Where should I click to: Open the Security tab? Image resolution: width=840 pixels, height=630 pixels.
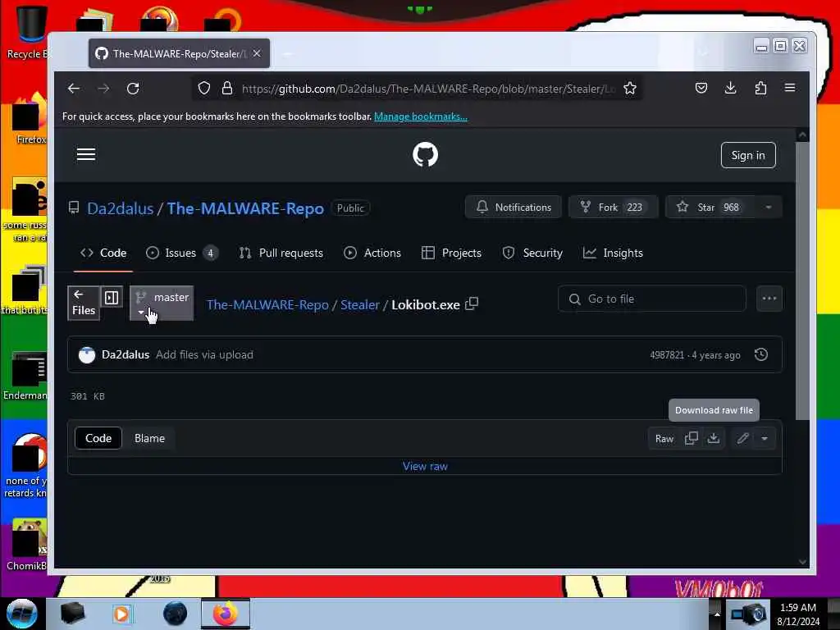click(x=532, y=253)
